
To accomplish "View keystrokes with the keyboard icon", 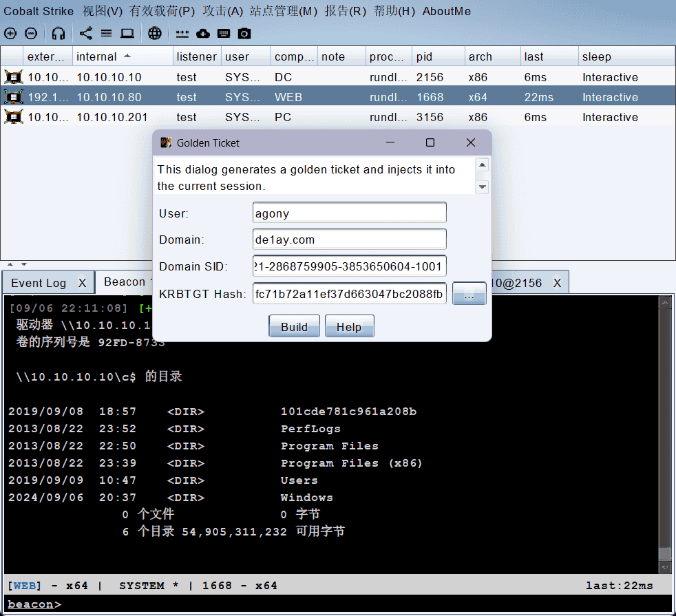I will click(x=224, y=33).
